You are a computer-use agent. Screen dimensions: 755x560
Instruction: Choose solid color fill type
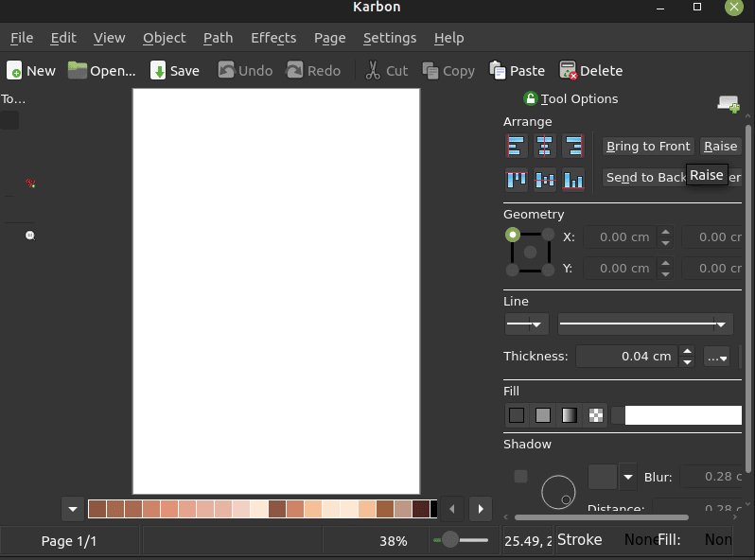click(x=543, y=415)
